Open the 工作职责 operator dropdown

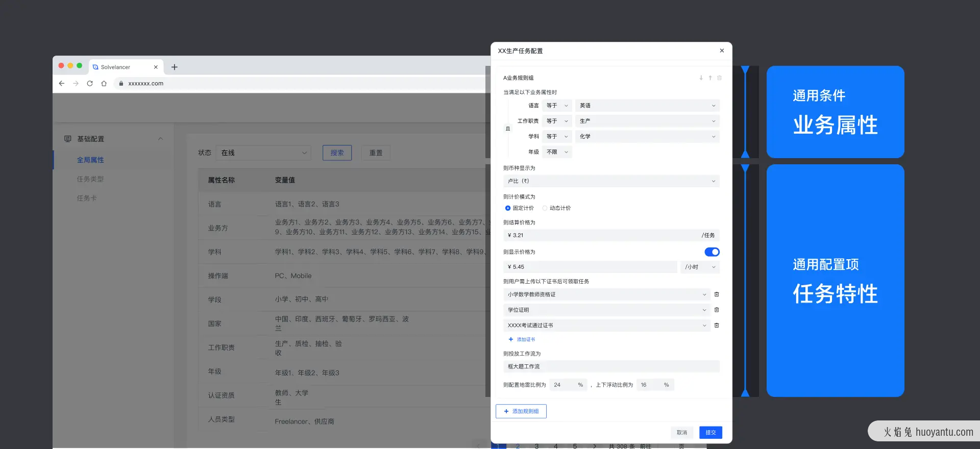(x=557, y=121)
